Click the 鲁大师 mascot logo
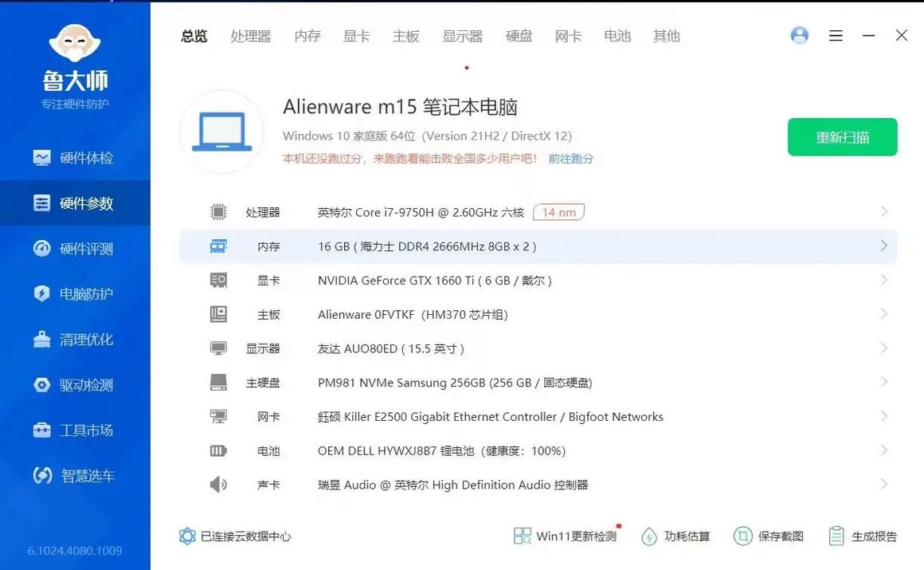The image size is (924, 570). (75, 42)
